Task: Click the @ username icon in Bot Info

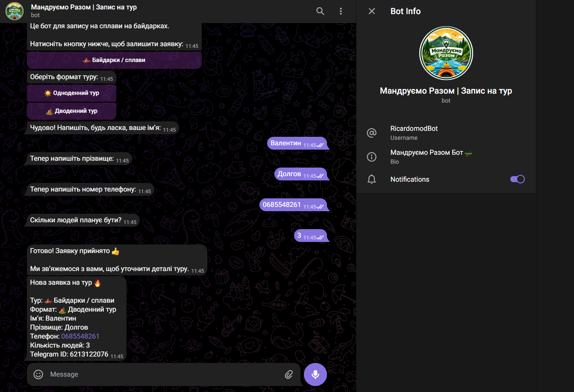Action: 372,133
